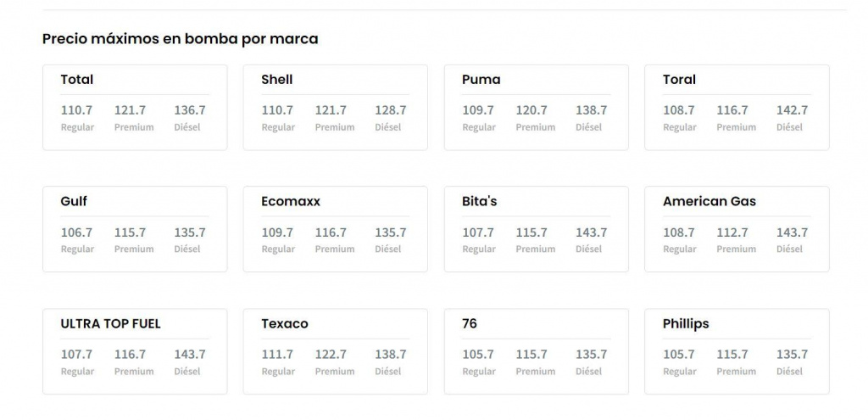
Task: Select the Shell brand name heading
Action: pos(277,80)
